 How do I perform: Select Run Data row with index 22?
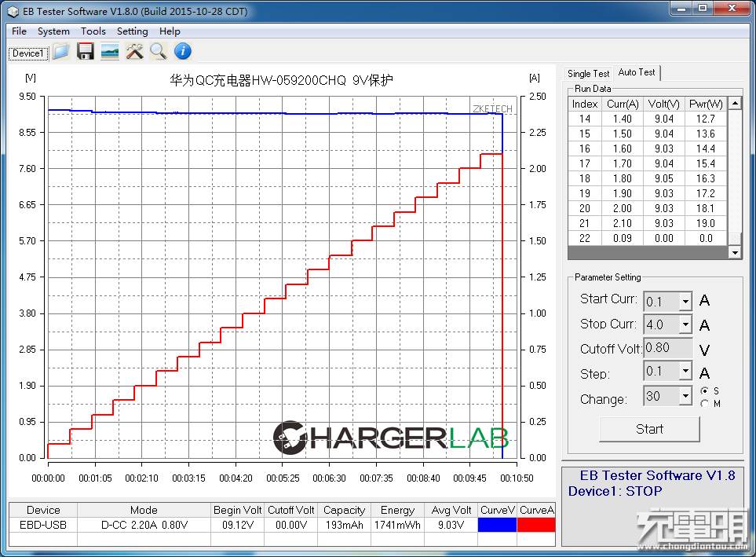(648, 239)
